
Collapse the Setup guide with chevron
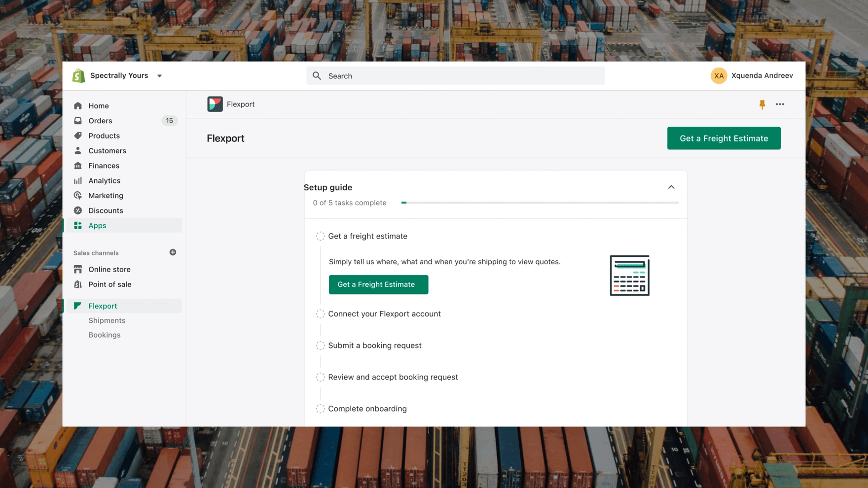[x=671, y=187]
